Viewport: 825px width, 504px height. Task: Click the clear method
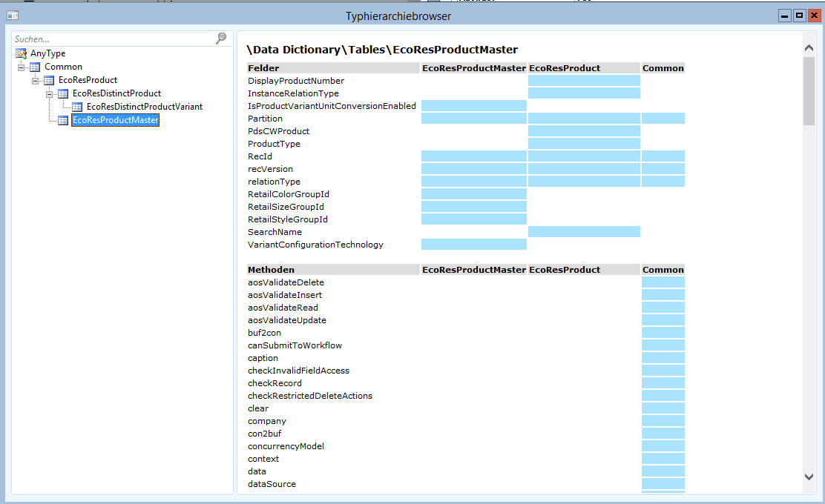coord(258,409)
